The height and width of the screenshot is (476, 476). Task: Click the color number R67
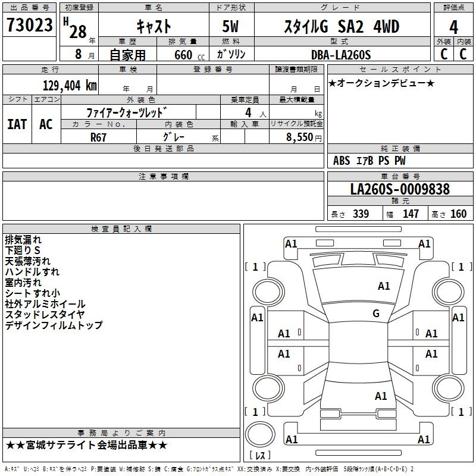tap(98, 137)
